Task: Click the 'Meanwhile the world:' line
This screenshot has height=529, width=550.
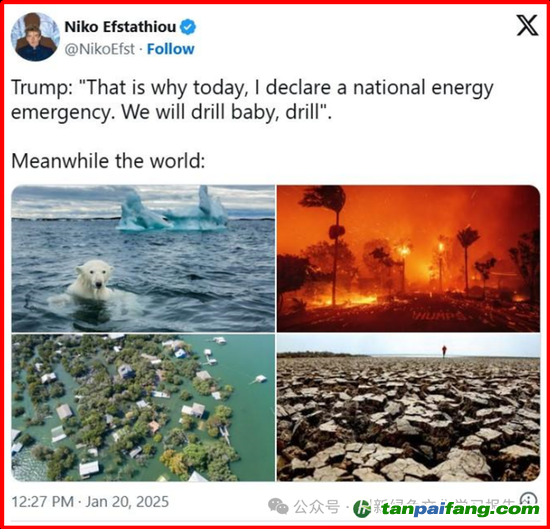Action: point(108,161)
